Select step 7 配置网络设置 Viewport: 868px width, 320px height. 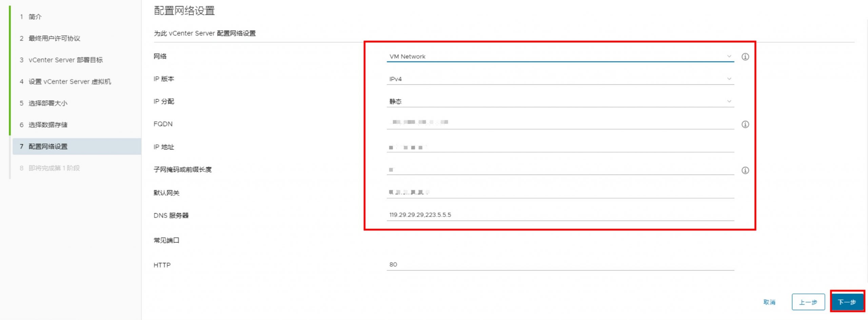click(x=48, y=147)
